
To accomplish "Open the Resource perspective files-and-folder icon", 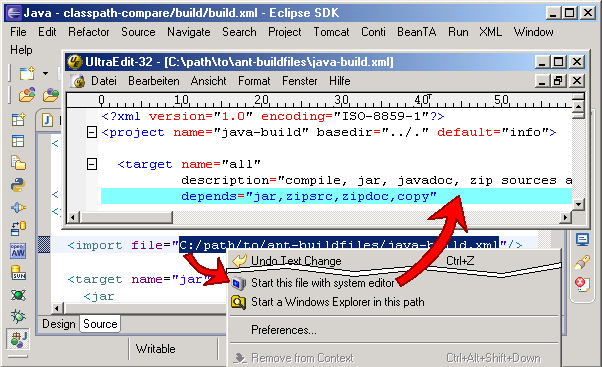I will click(18, 163).
